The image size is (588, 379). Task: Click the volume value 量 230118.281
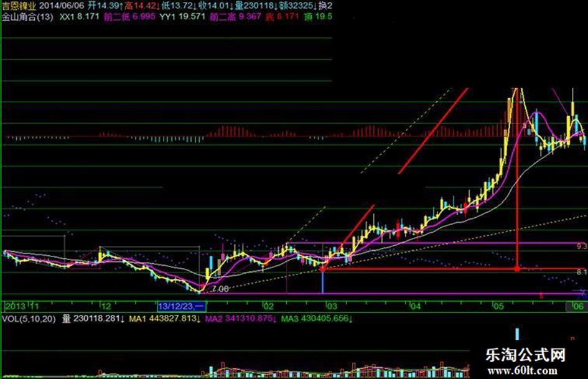coord(93,319)
